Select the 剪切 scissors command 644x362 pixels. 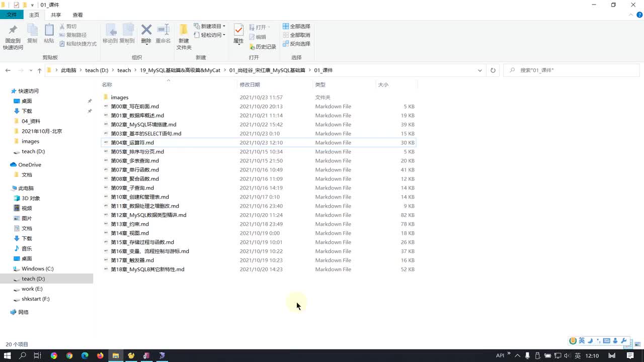[68, 26]
